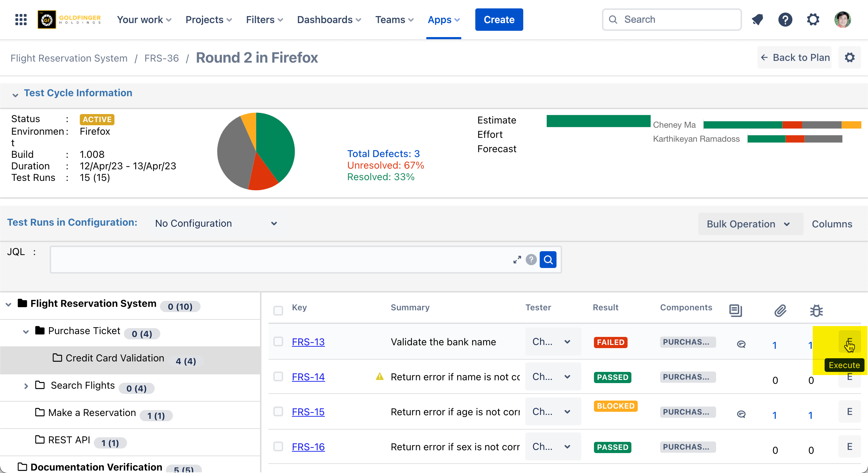Click the JQL search magnifier button
Screen dimensions: 868x473
click(548, 260)
